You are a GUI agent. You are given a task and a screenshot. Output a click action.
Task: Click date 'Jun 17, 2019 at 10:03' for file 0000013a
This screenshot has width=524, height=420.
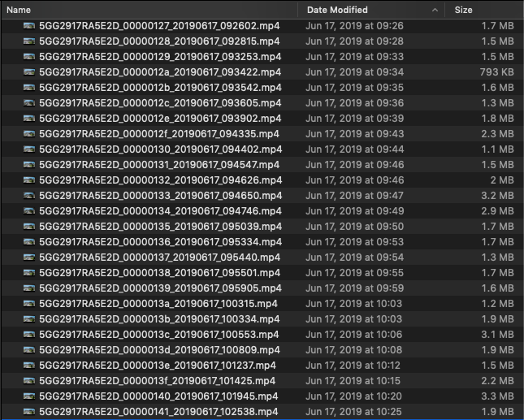354,303
